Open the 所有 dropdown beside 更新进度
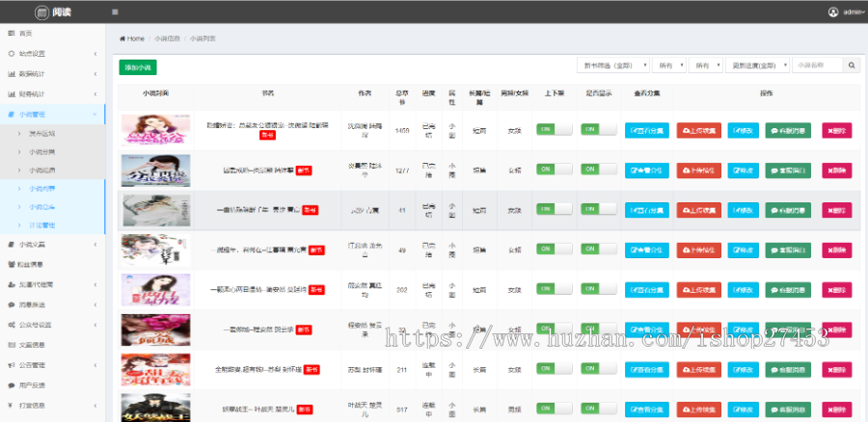Screen dimensions: 868x422 (x=706, y=66)
